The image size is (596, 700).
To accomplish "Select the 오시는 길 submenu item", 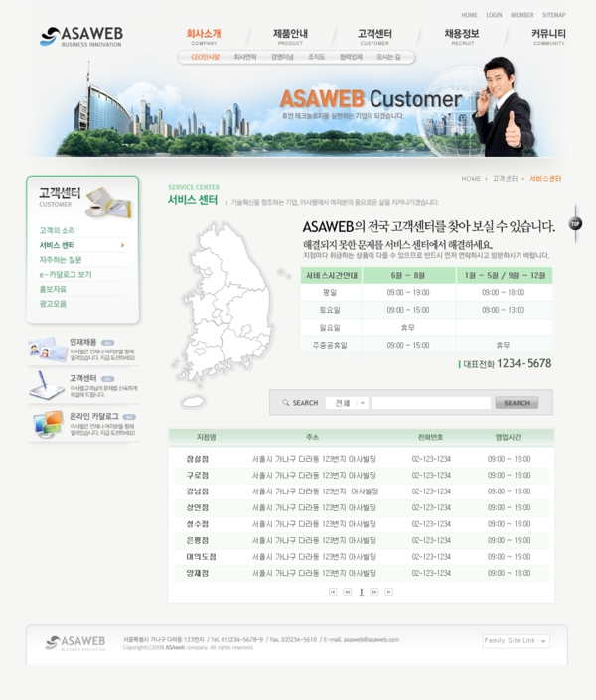I will coord(388,57).
